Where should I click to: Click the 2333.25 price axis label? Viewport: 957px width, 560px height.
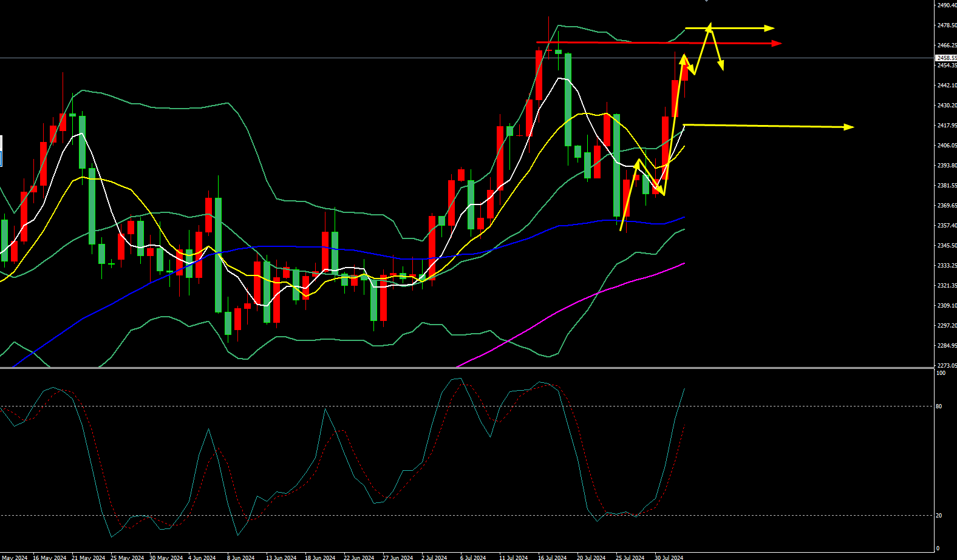coord(947,266)
